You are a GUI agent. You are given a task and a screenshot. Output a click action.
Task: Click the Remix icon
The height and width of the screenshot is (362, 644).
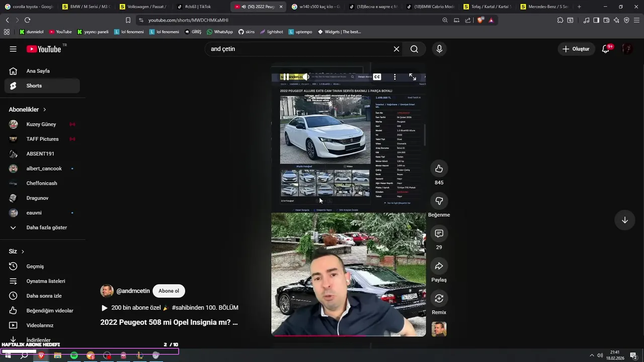coord(439,299)
